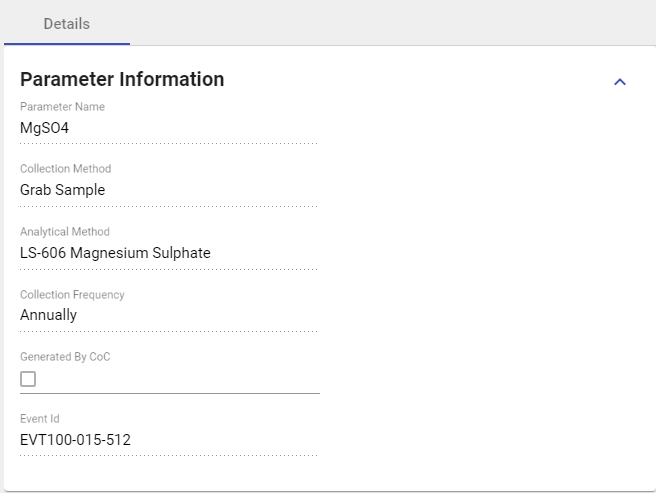Click the blue indicator under Details tab
656x493 pixels.
(x=66, y=44)
